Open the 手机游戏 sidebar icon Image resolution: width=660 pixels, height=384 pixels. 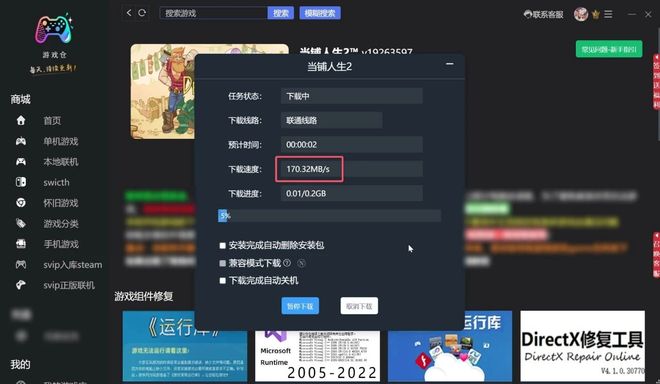(x=21, y=244)
